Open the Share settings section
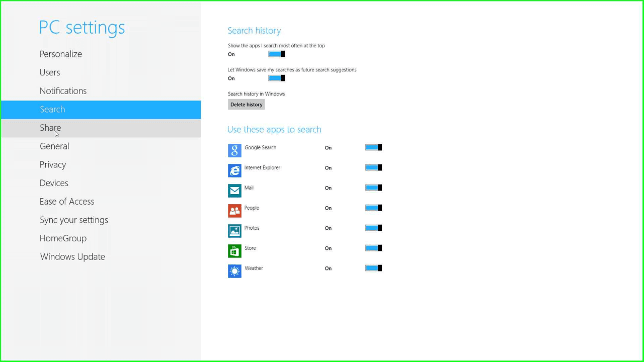Screen dimensions: 644x362 (x=50, y=128)
